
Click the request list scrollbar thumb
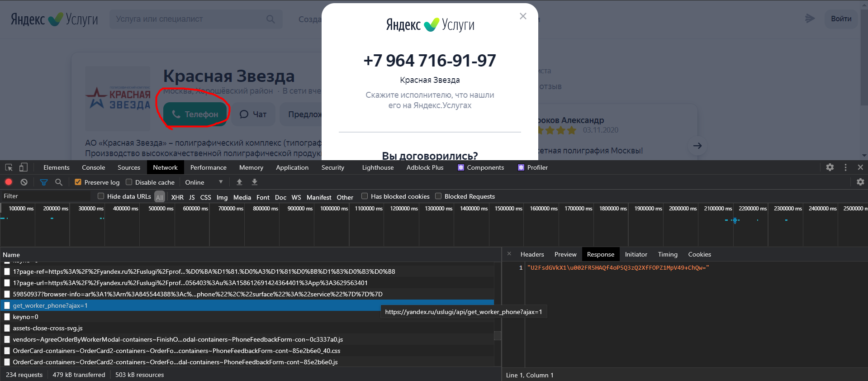coord(498,335)
